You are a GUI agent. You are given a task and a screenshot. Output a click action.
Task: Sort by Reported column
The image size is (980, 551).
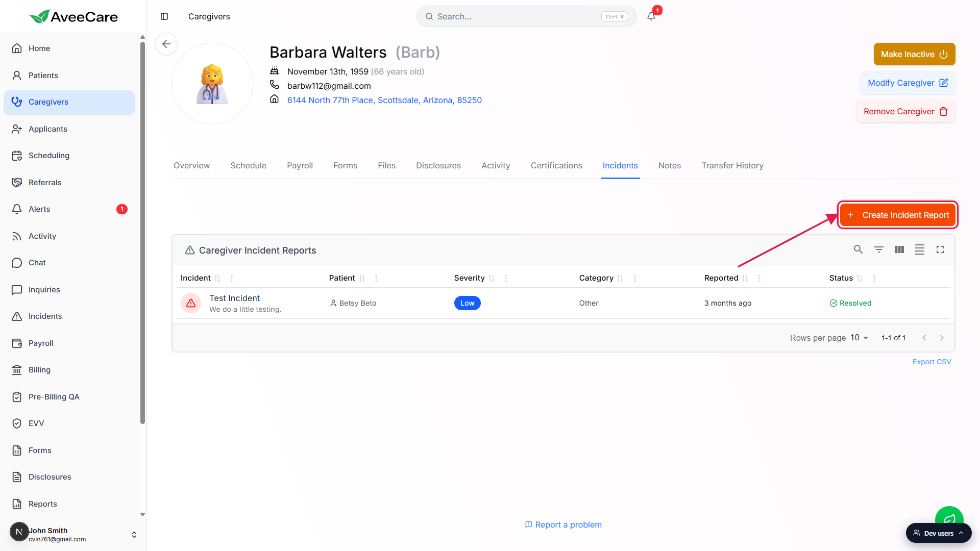point(745,279)
